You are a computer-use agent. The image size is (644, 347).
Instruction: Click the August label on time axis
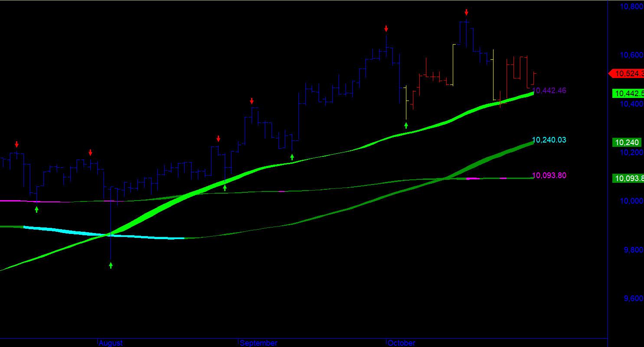(111, 343)
